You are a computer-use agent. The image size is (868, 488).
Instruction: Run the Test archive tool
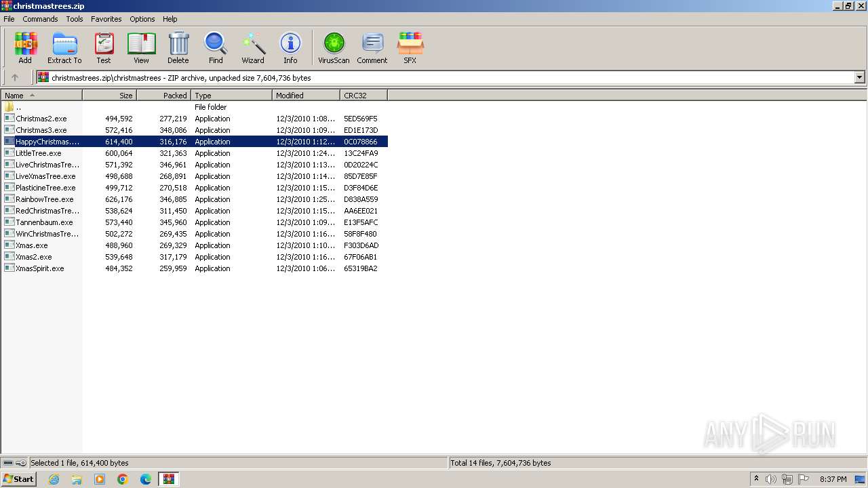tap(104, 48)
